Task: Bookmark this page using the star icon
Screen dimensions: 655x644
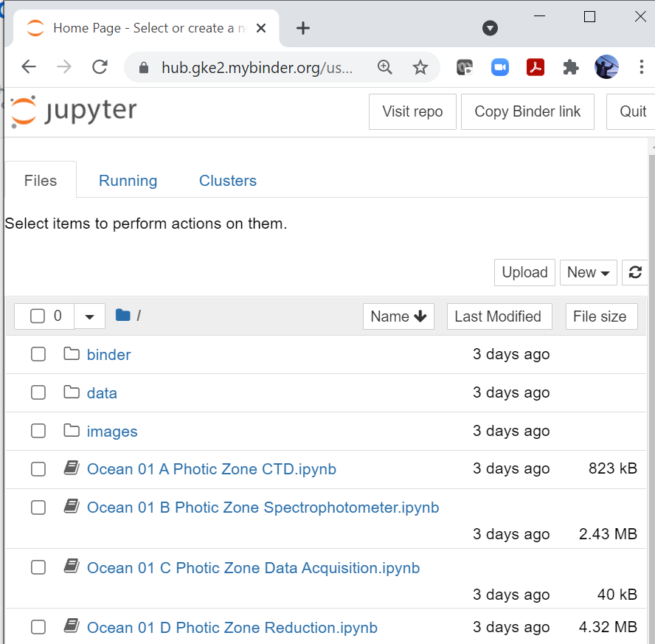Action: coord(421,67)
